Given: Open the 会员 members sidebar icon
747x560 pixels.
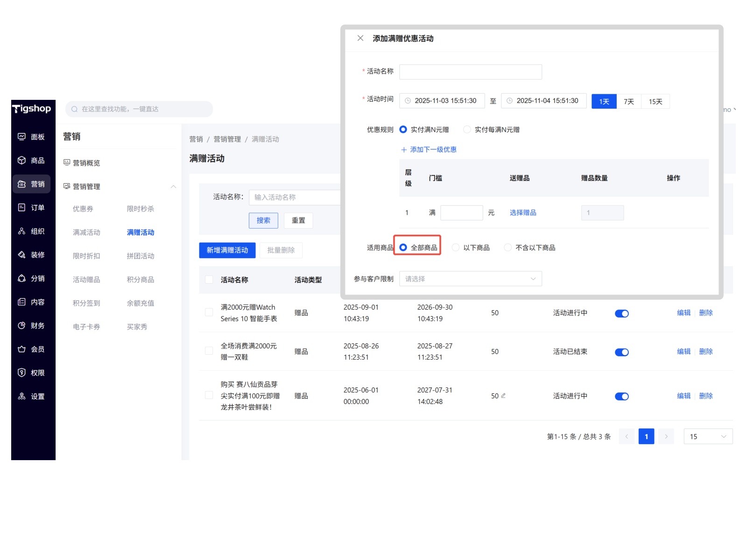Looking at the screenshot, I should coord(21,349).
